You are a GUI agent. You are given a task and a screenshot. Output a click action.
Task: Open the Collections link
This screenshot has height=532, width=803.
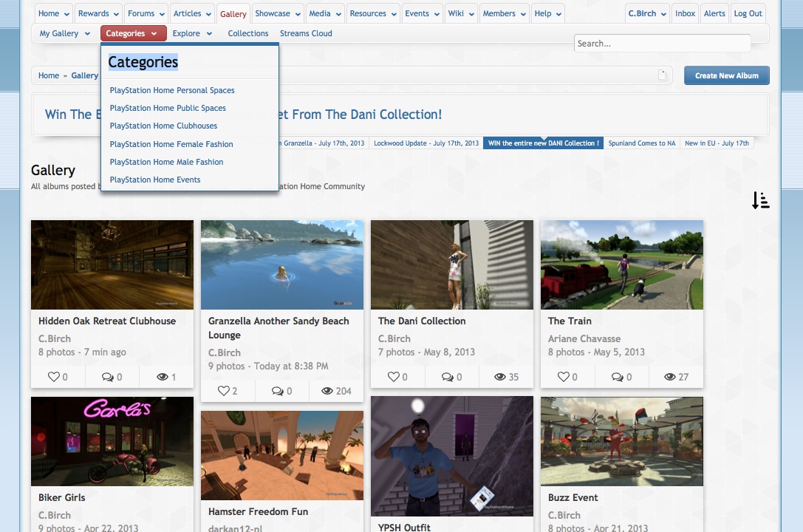248,33
